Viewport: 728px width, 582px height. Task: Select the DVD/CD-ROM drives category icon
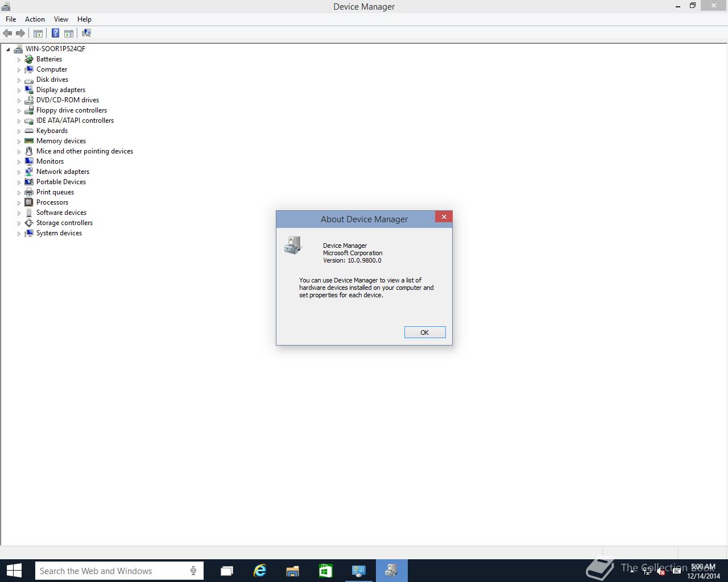[29, 100]
